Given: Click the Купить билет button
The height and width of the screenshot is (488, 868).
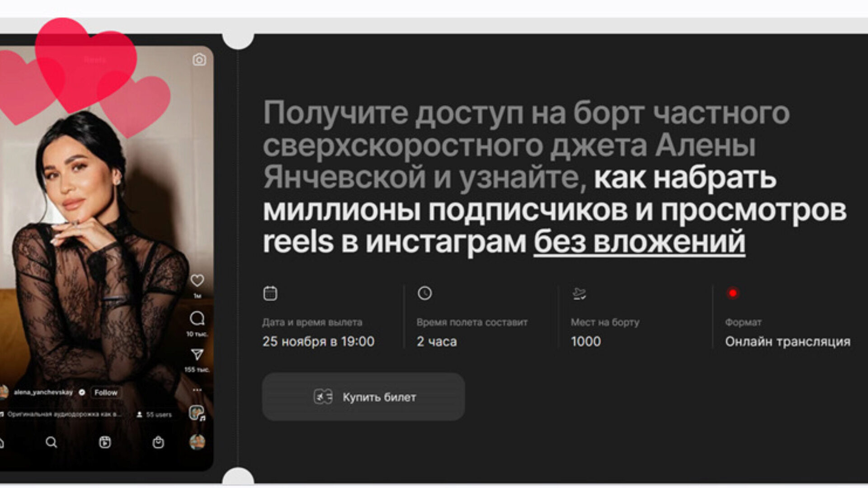Looking at the screenshot, I should pyautogui.click(x=363, y=397).
